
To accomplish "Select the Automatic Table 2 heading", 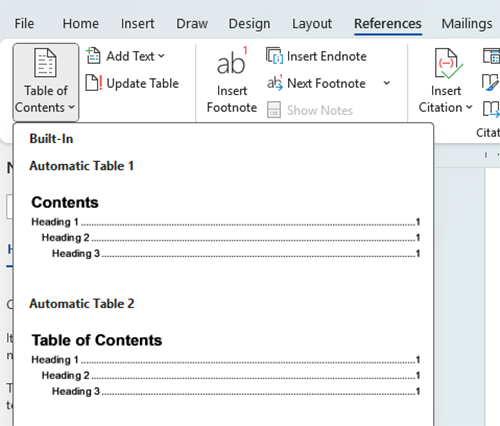I will coord(82,304).
